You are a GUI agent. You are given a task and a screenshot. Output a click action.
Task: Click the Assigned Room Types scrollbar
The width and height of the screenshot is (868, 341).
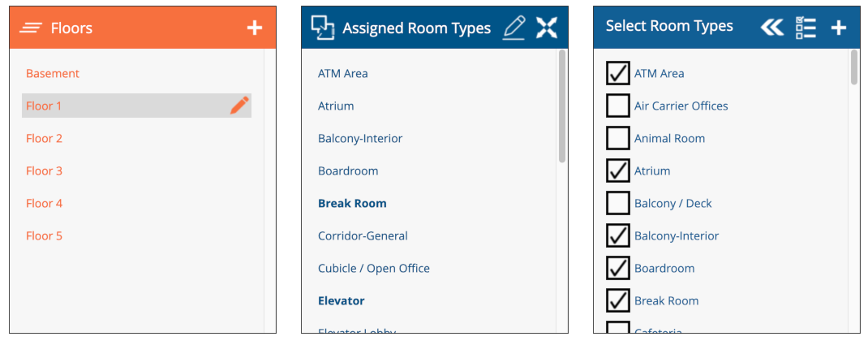pos(562,106)
